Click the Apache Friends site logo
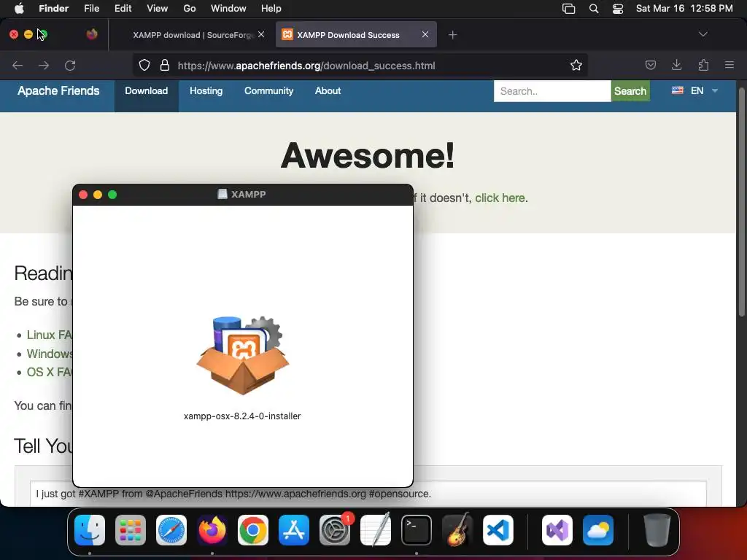The image size is (747, 560). point(58,91)
